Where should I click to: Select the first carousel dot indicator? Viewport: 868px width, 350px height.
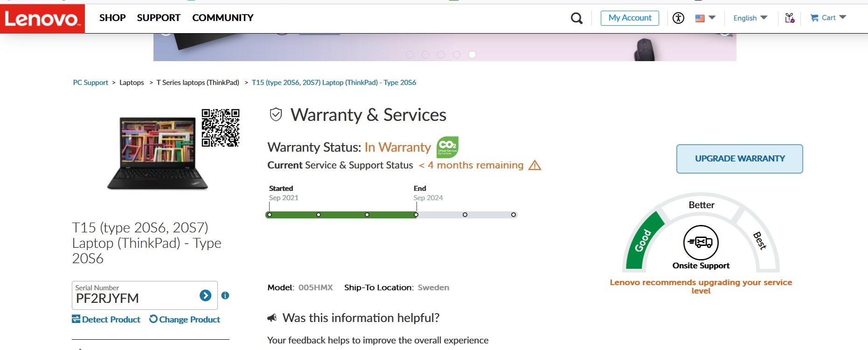coord(410,55)
